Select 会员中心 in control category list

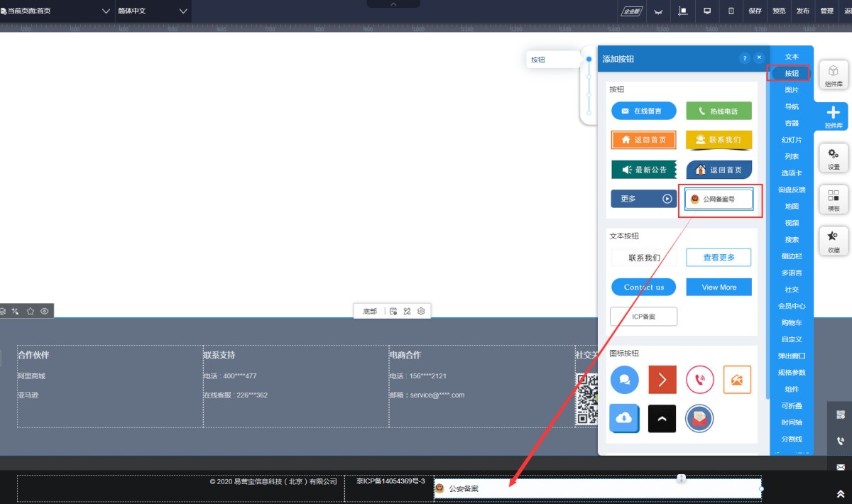(792, 306)
